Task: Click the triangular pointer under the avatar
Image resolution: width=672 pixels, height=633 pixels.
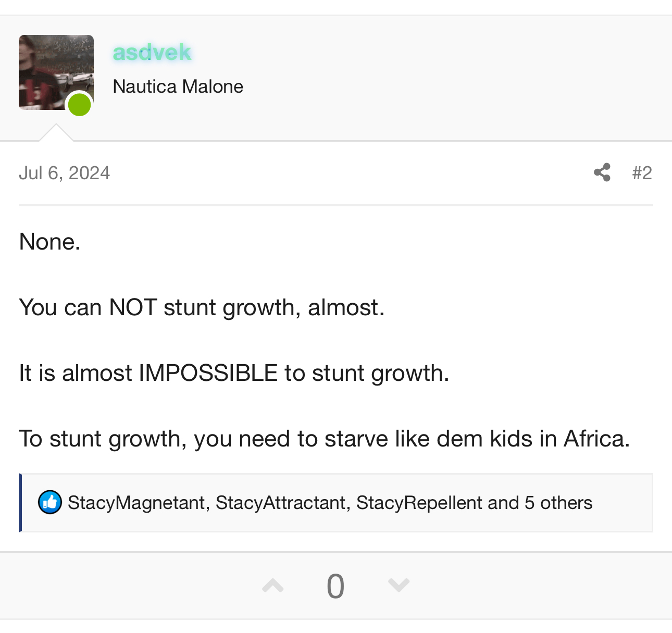Action: click(x=56, y=133)
